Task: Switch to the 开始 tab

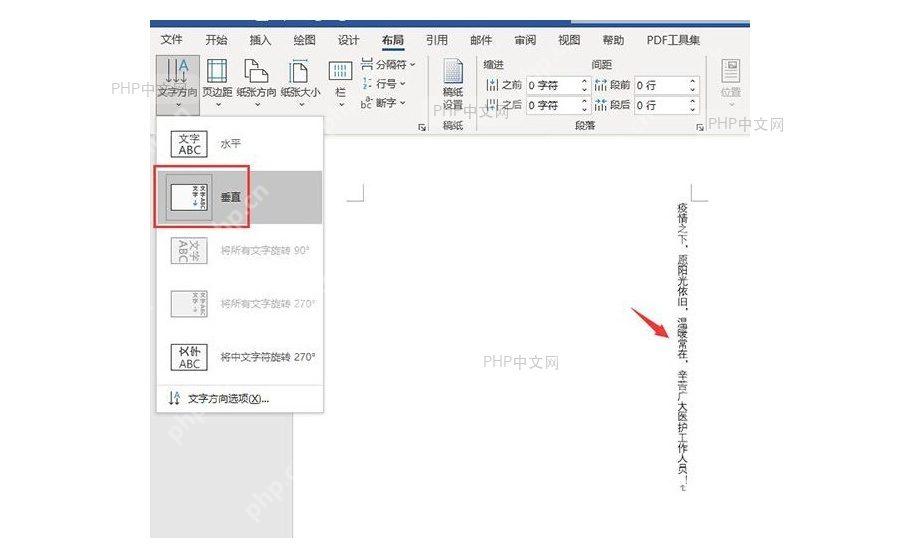Action: [216, 40]
